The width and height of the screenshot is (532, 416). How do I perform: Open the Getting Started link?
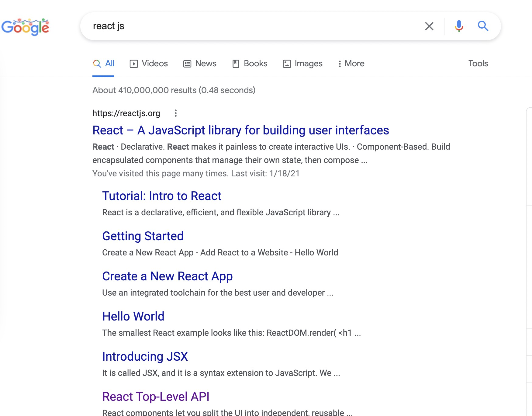tap(143, 236)
